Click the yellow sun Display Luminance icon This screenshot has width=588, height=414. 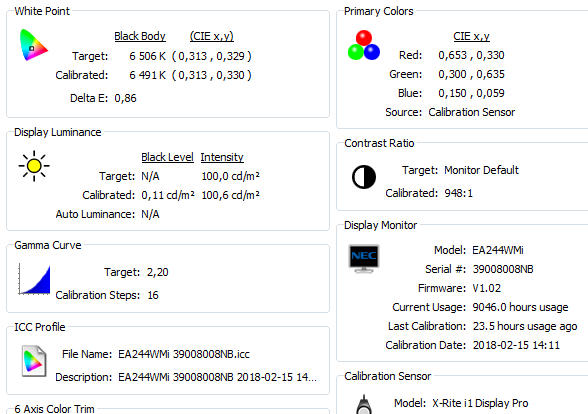34,166
